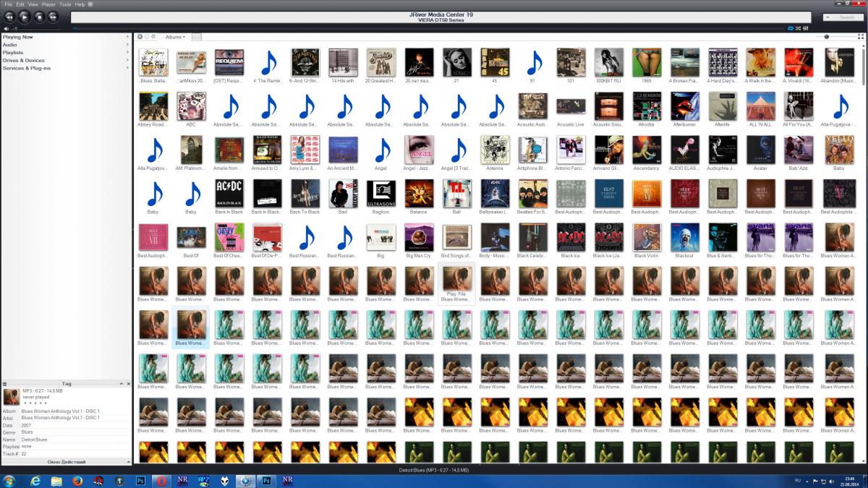Go forward with the navigation forward button

147,37
